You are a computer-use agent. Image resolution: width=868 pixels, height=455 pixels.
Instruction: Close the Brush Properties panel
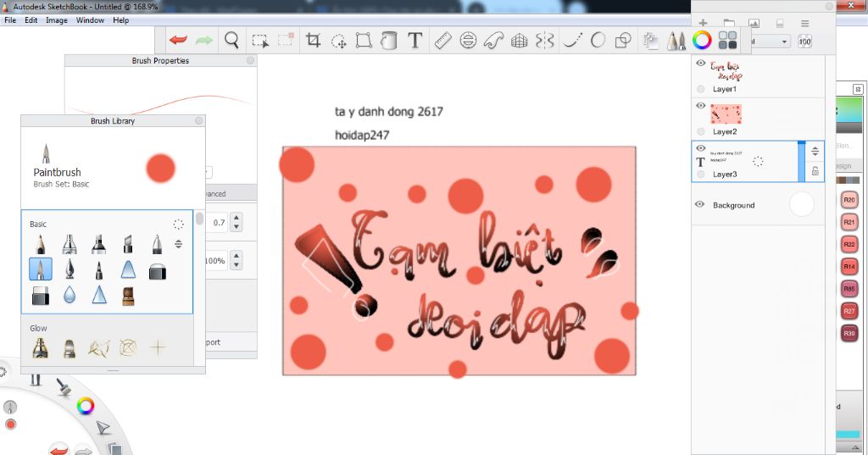(x=250, y=60)
